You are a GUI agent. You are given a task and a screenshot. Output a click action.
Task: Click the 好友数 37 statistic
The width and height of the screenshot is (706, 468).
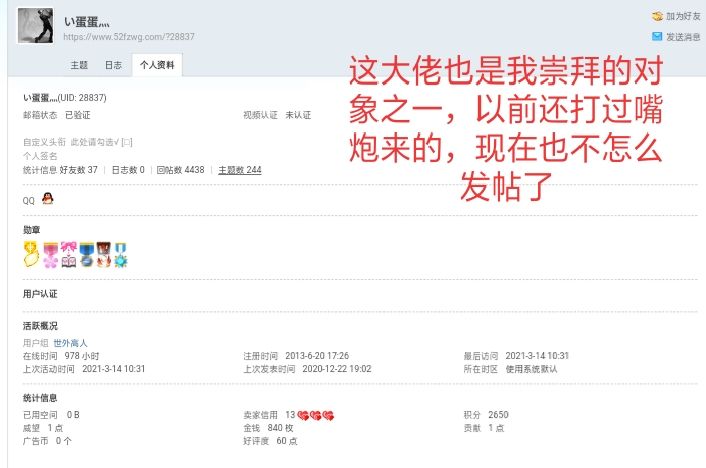[78, 170]
